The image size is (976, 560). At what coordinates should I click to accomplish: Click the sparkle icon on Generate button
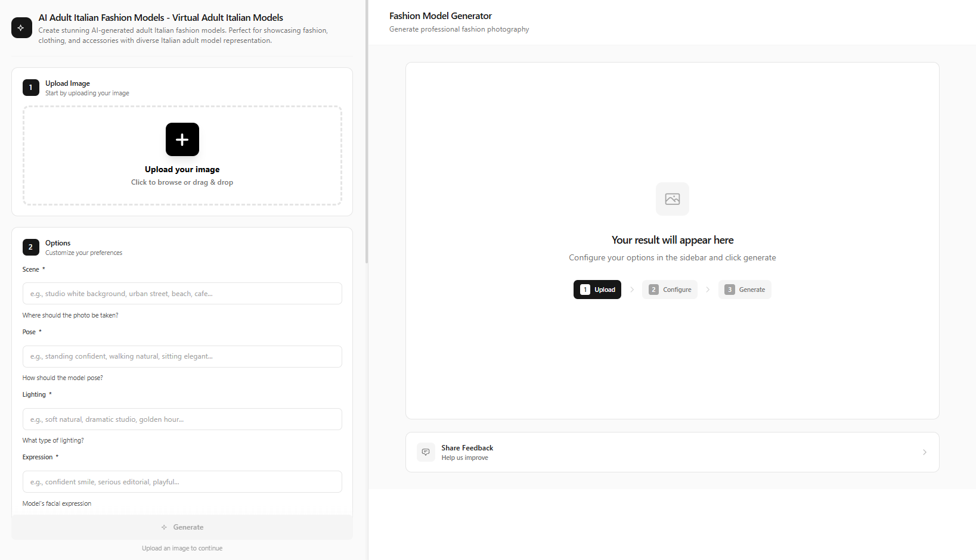(164, 527)
